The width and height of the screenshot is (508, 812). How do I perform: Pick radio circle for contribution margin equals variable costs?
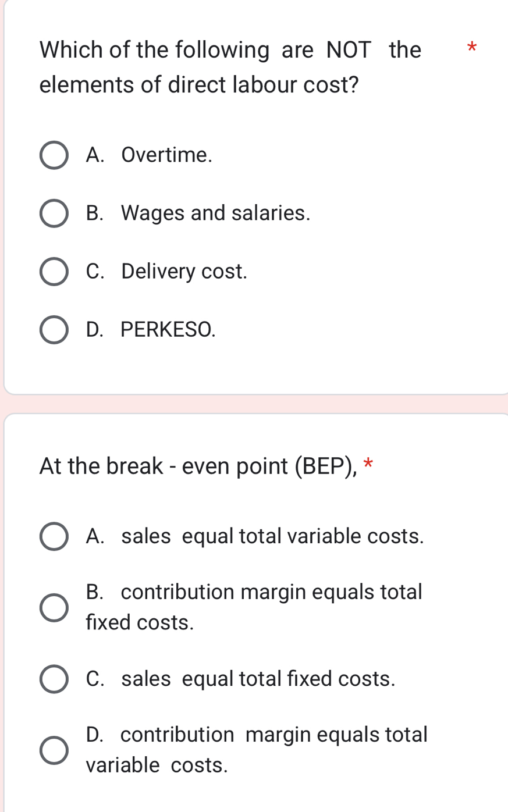pyautogui.click(x=54, y=750)
